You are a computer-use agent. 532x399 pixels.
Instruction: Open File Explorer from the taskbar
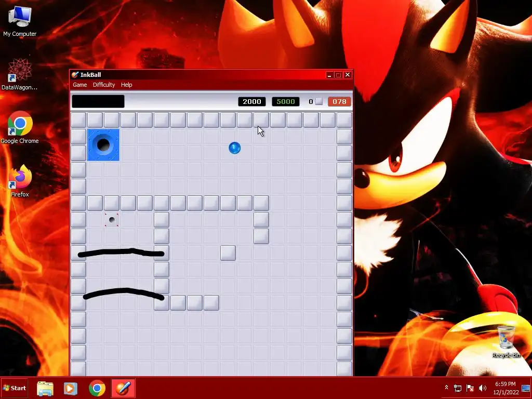tap(45, 388)
